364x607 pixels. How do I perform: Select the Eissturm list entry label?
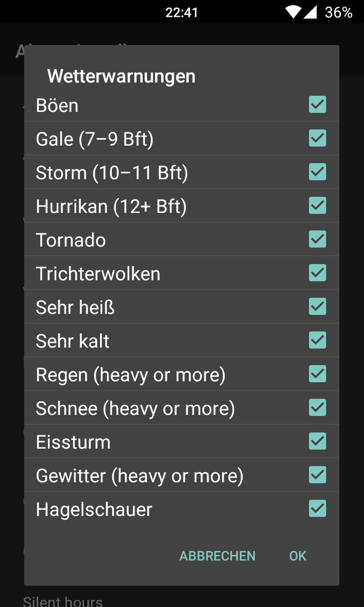pos(73,442)
